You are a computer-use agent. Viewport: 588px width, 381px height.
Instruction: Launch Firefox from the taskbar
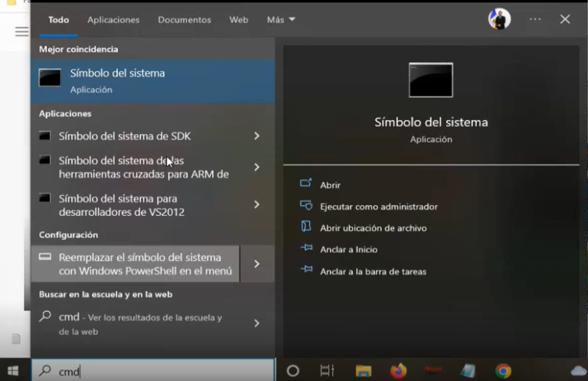(x=398, y=371)
